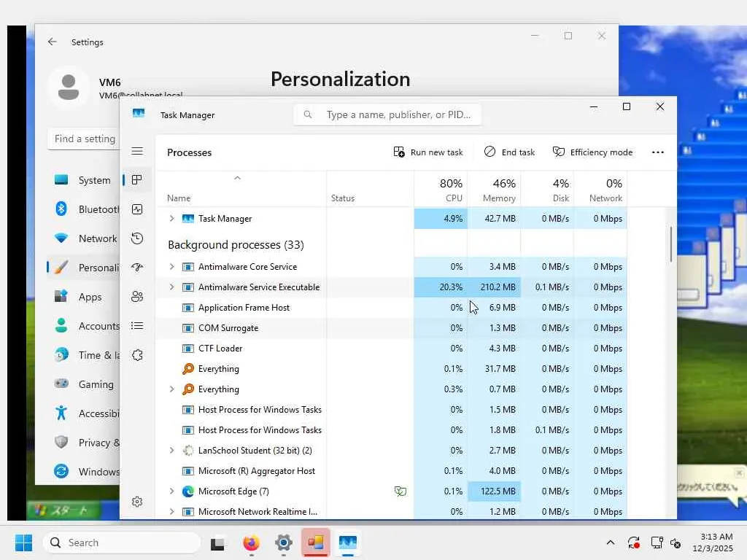747x560 pixels.
Task: Click the VM6 account profile picture
Action: (69, 87)
